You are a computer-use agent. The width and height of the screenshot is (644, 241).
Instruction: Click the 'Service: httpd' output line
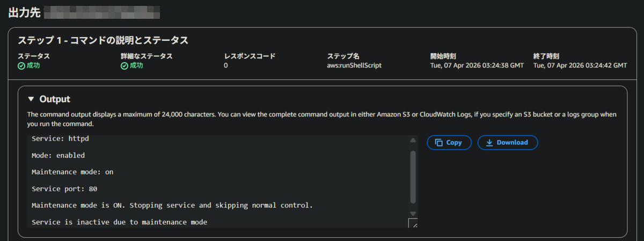[60, 139]
